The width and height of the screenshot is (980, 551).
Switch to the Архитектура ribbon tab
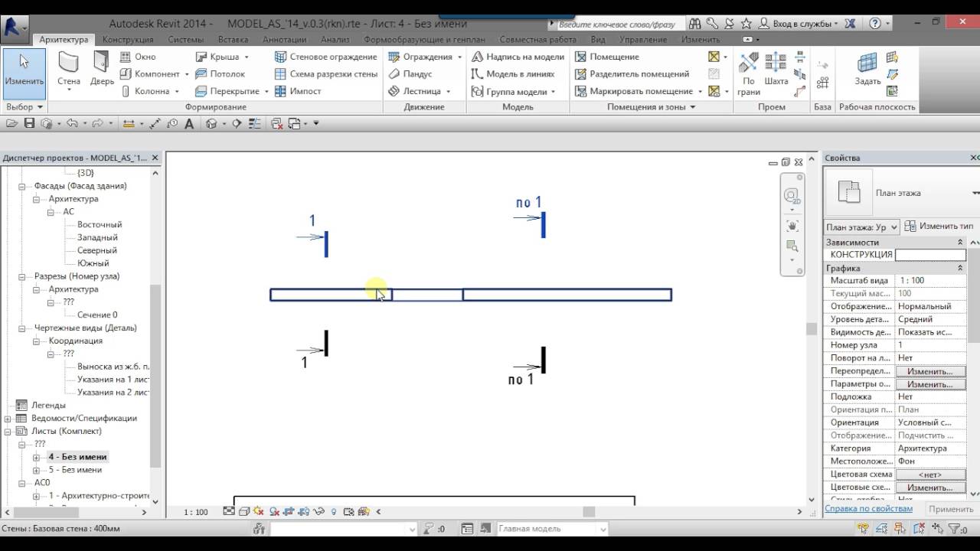click(64, 39)
